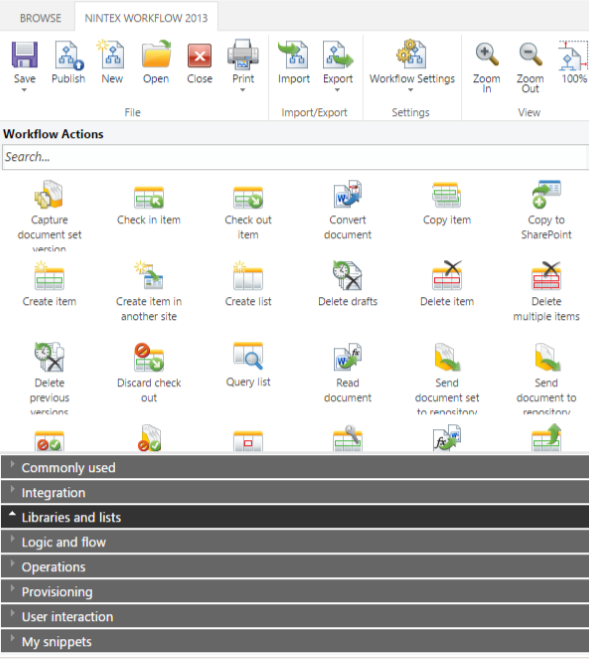Select the Read document action
Viewport: 589px width, 659px height.
point(348,373)
